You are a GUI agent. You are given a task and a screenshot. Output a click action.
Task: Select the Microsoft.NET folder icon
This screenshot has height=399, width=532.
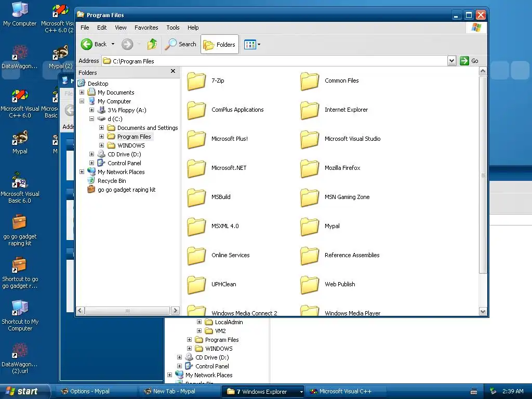[x=196, y=169]
